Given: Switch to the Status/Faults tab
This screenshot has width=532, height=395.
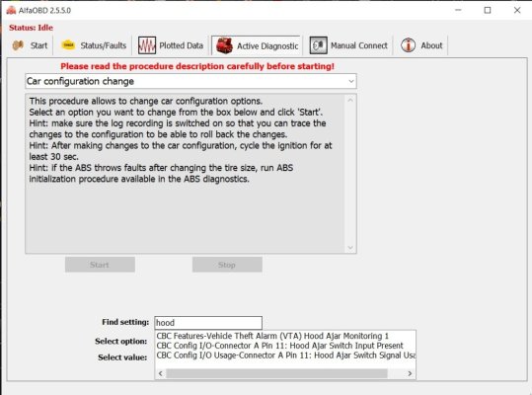Looking at the screenshot, I should 93,45.
